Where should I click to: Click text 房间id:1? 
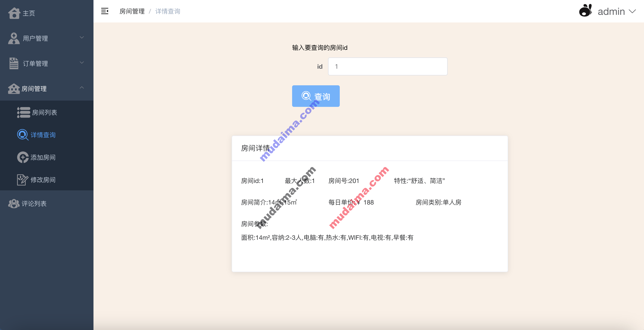(252, 181)
